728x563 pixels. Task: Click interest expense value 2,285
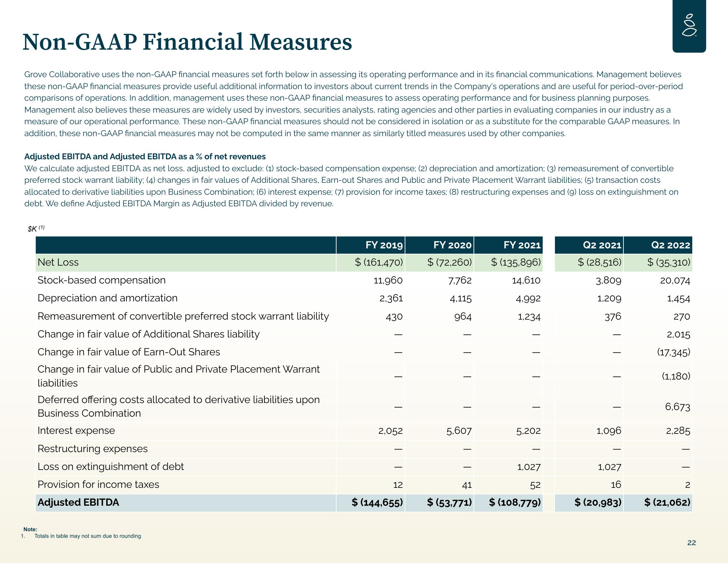(x=678, y=431)
